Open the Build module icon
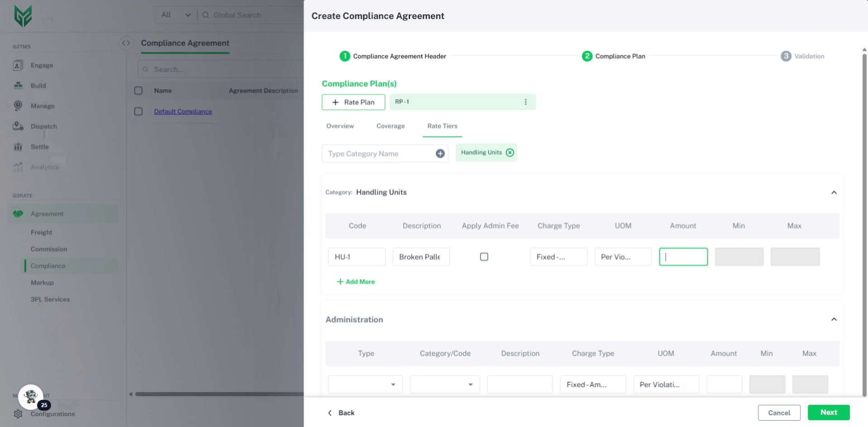The height and width of the screenshot is (427, 868). coord(18,85)
